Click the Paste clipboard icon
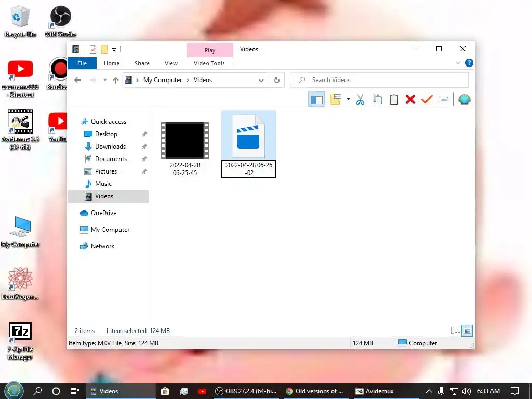 coord(394,99)
